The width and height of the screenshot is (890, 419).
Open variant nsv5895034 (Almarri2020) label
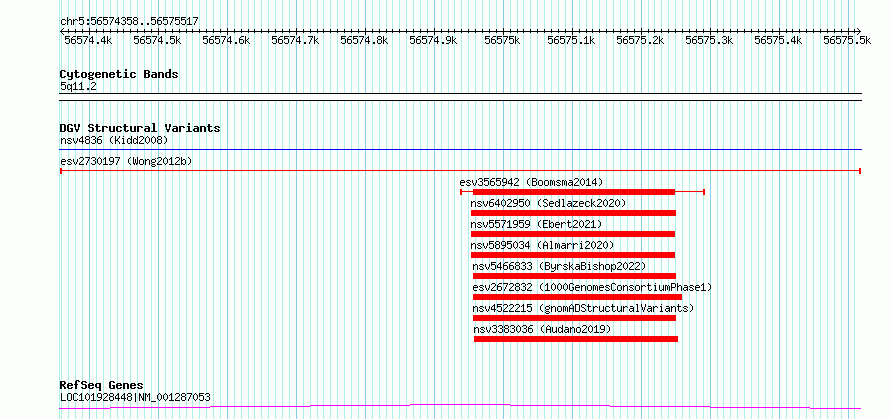tap(542, 245)
